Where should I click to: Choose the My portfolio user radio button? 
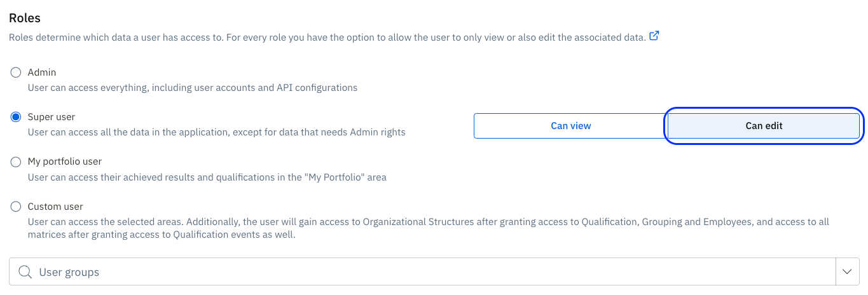pyautogui.click(x=16, y=162)
